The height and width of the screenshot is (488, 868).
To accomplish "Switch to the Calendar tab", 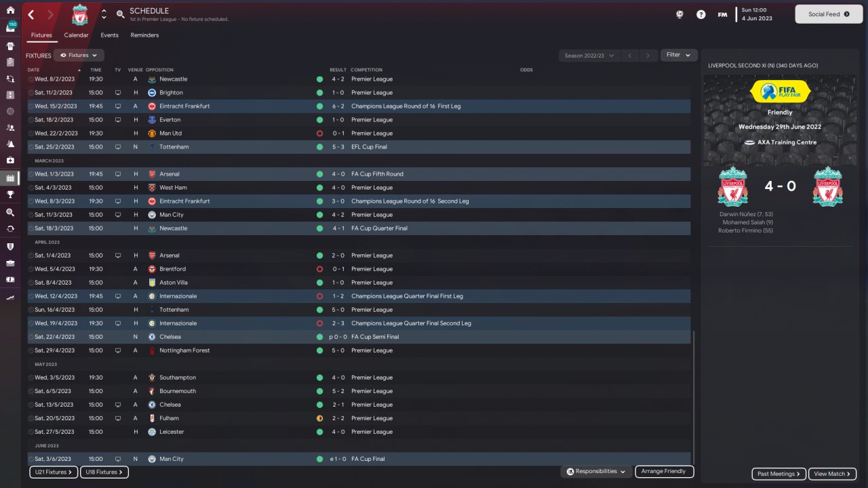I will tap(76, 35).
